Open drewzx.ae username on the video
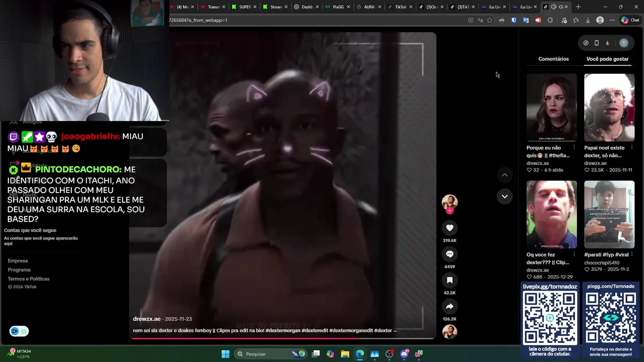 coord(146,319)
